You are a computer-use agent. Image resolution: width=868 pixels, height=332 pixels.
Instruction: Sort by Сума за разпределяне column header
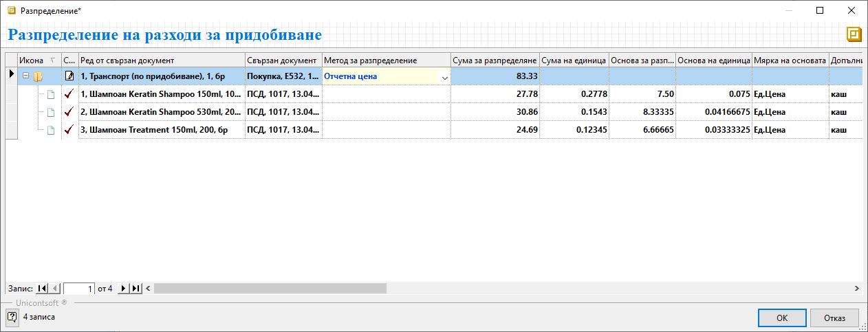[495, 60]
